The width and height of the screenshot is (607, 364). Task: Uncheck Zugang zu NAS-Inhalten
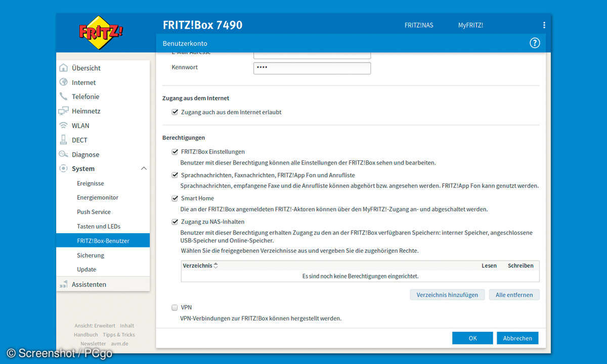(x=175, y=221)
